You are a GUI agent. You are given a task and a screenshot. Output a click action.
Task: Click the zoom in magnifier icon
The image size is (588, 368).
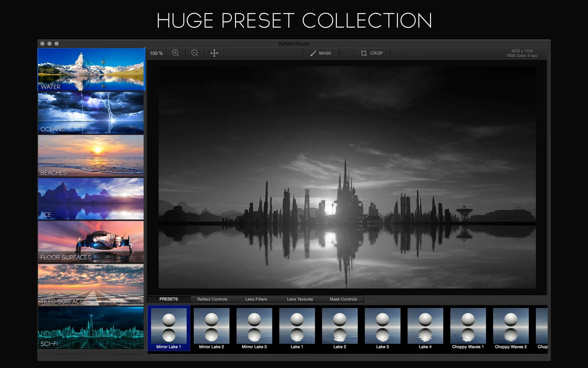point(176,53)
